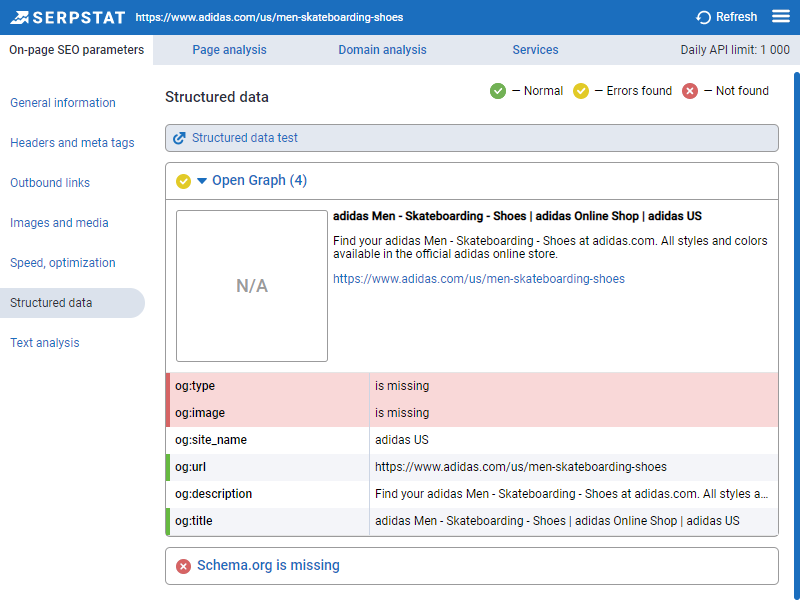Click the external link icon beside Structured data test

[x=179, y=138]
